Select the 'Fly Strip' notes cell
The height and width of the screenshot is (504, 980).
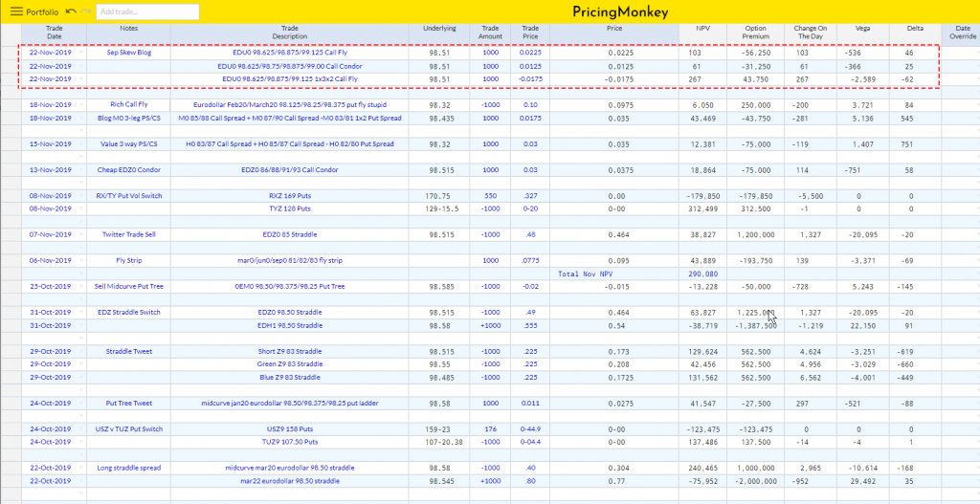(x=129, y=261)
